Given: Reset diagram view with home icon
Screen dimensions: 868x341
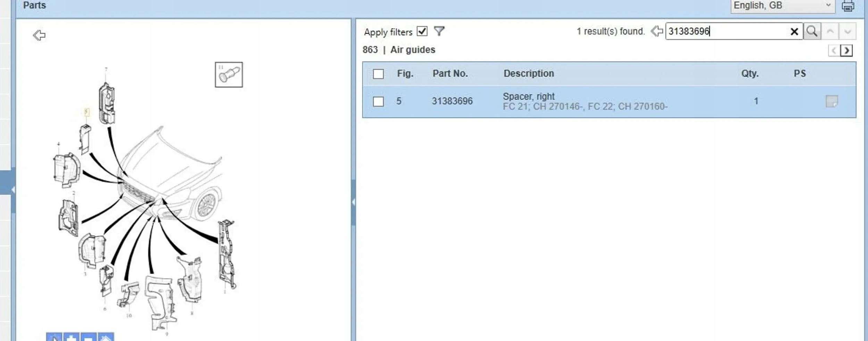Looking at the screenshot, I should [x=106, y=337].
